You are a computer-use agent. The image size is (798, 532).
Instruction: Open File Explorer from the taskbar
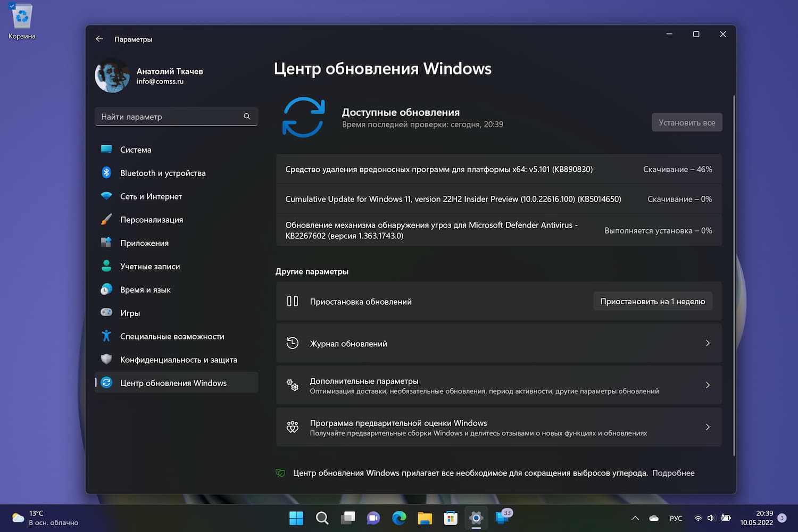click(425, 518)
